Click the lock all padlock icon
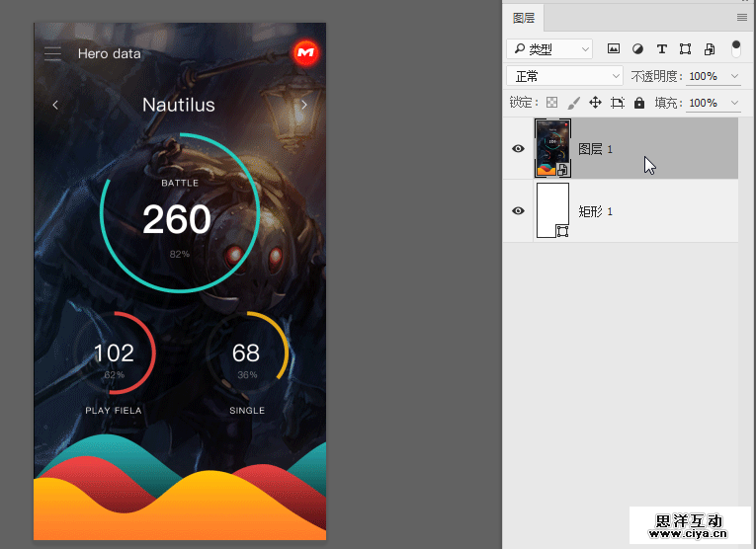 [x=639, y=103]
